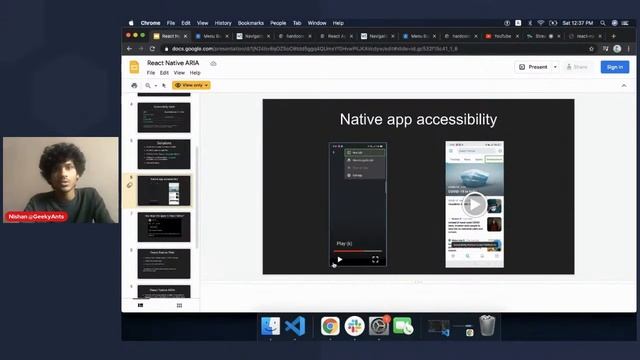The height and width of the screenshot is (360, 640).
Task: Switch to filmstrip view
Action: click(140, 305)
